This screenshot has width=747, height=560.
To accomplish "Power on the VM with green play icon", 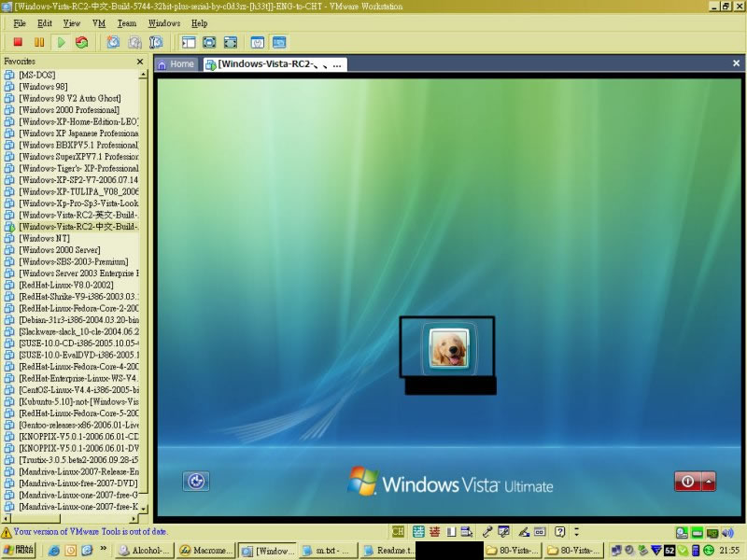I will pyautogui.click(x=61, y=42).
